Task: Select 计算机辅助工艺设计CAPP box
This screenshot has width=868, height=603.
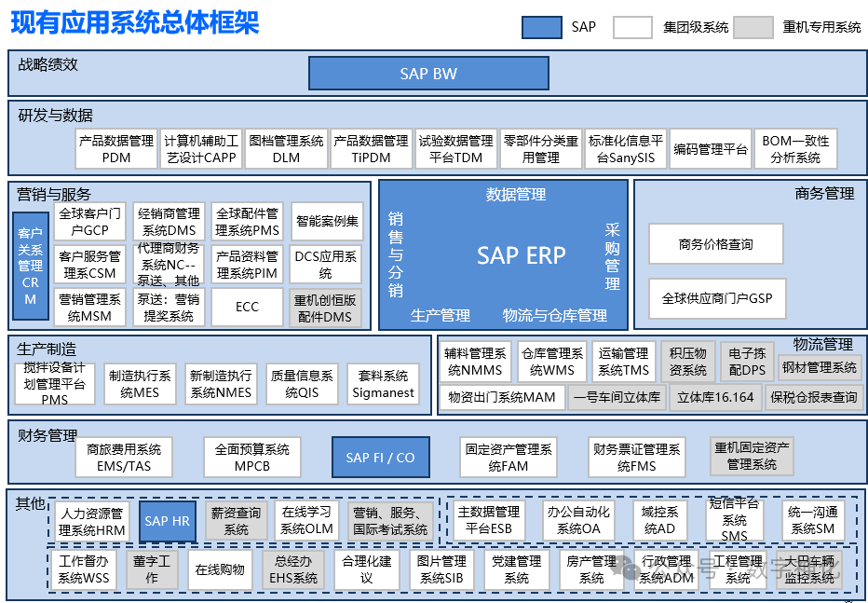Action: pyautogui.click(x=201, y=149)
